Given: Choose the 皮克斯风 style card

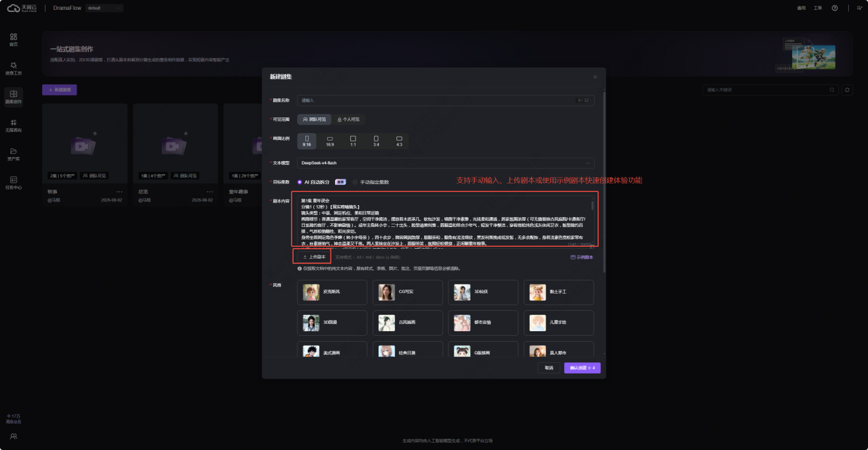Looking at the screenshot, I should coord(332,292).
